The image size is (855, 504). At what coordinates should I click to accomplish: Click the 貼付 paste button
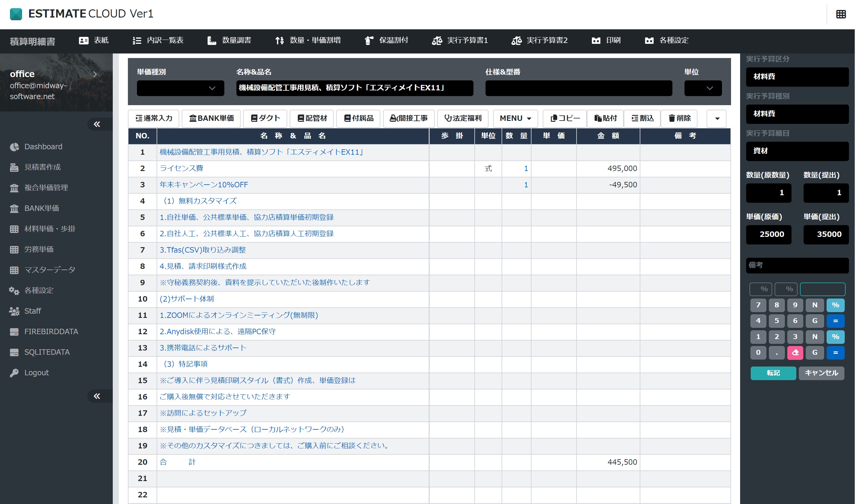[x=605, y=118]
